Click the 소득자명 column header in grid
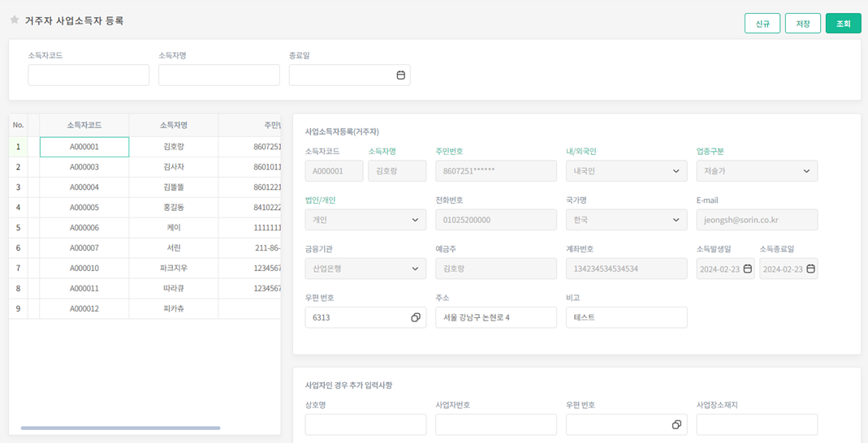The width and height of the screenshot is (868, 443). click(174, 125)
